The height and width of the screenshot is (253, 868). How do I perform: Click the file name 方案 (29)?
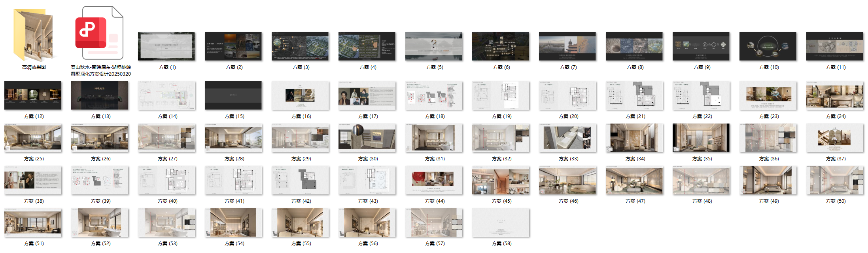(301, 159)
